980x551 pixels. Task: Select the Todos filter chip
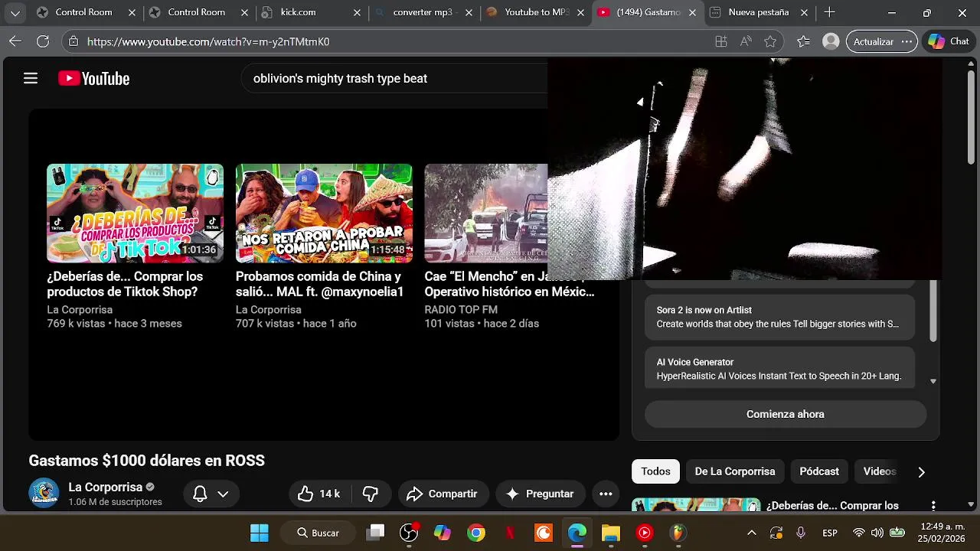point(655,471)
